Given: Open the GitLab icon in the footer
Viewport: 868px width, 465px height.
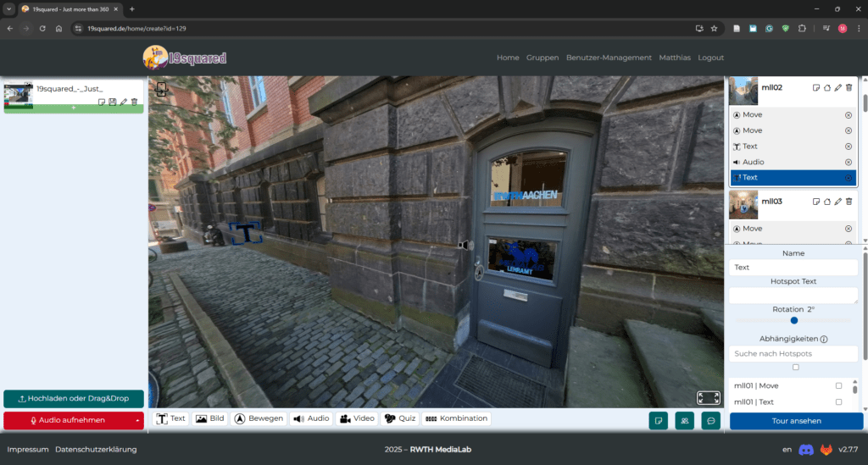Looking at the screenshot, I should [x=825, y=450].
